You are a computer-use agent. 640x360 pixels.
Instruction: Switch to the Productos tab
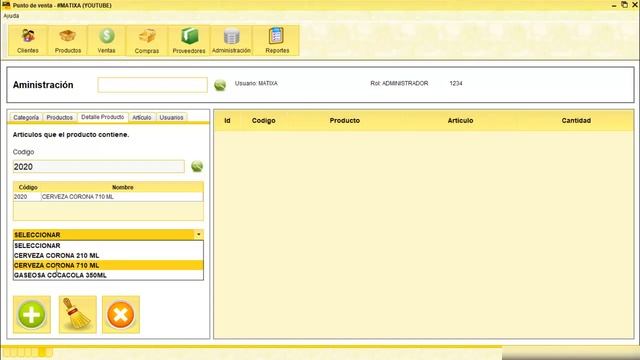pos(60,118)
